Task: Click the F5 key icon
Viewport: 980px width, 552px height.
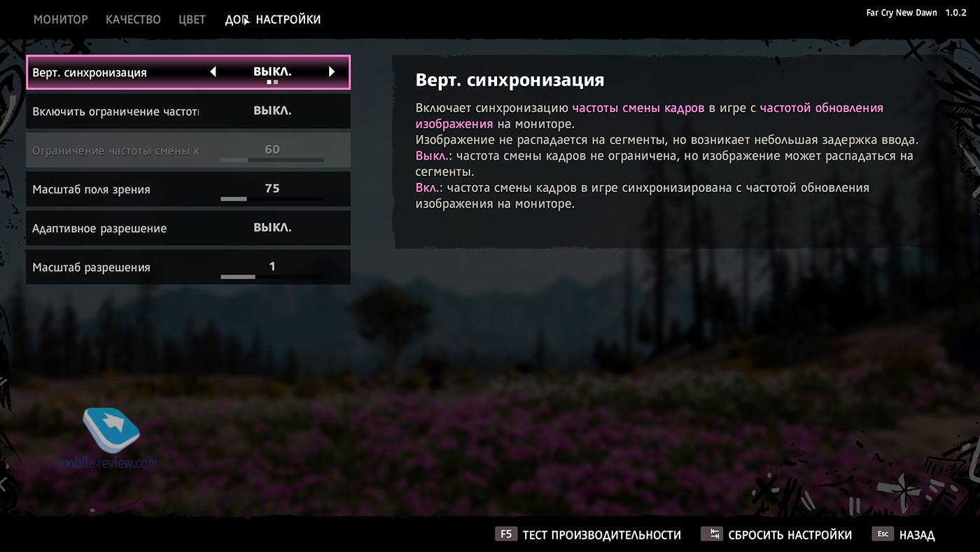Action: pyautogui.click(x=506, y=534)
